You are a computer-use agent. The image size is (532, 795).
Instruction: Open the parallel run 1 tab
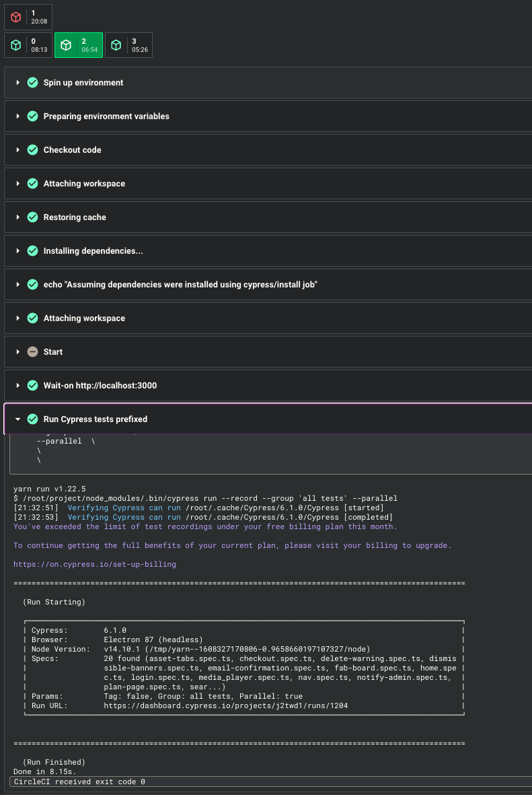(x=27, y=17)
